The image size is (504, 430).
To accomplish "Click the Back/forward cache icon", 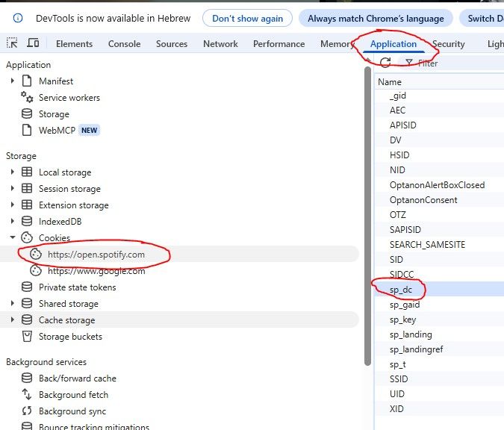I will pos(27,378).
